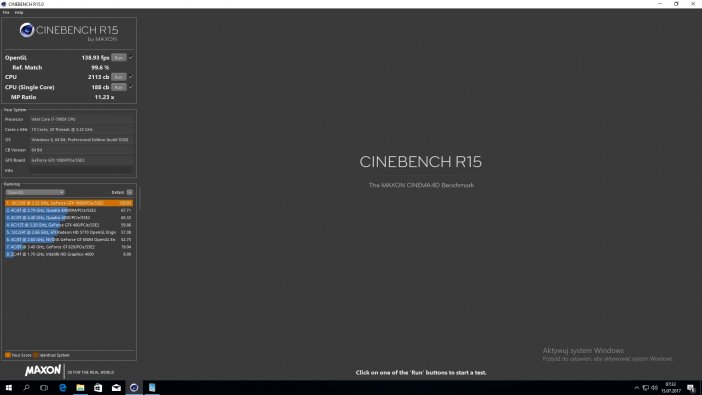The image size is (702, 395).
Task: Run the CPU (Single Core) benchmark
Action: click(x=118, y=87)
